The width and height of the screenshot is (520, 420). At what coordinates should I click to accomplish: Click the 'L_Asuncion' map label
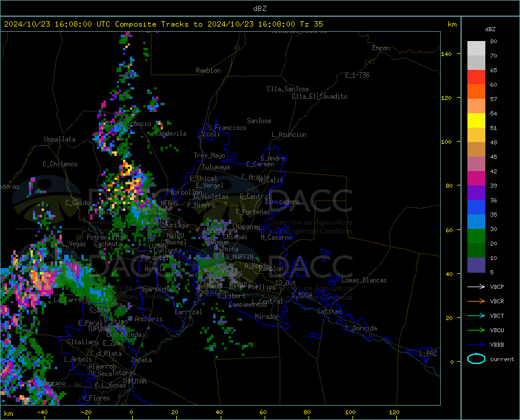[289, 135]
